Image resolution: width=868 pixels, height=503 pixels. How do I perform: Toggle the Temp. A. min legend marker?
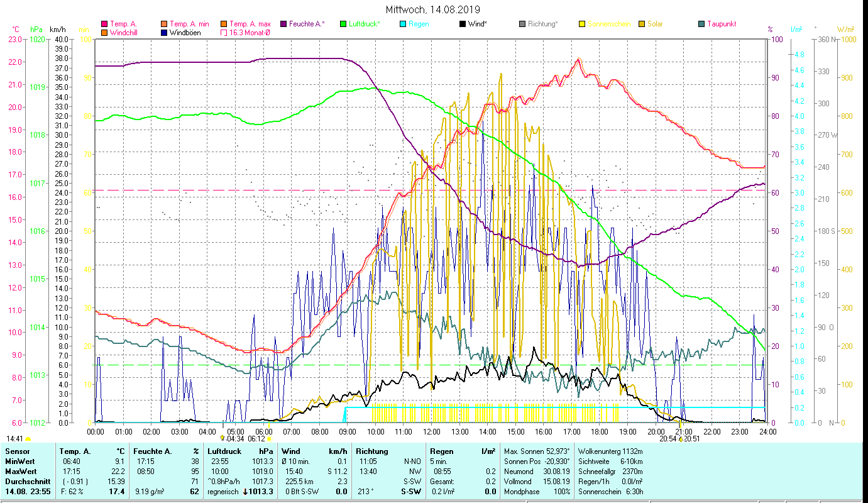click(x=164, y=24)
